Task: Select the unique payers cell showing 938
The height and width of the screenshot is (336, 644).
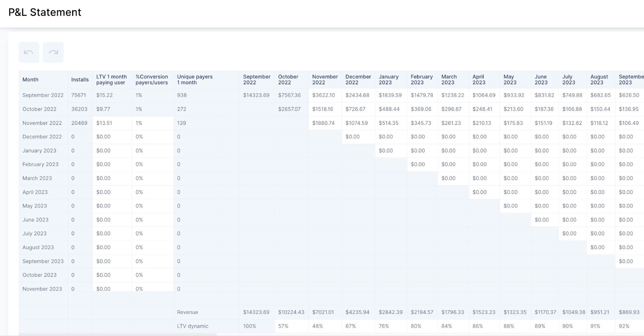Action: coord(182,95)
